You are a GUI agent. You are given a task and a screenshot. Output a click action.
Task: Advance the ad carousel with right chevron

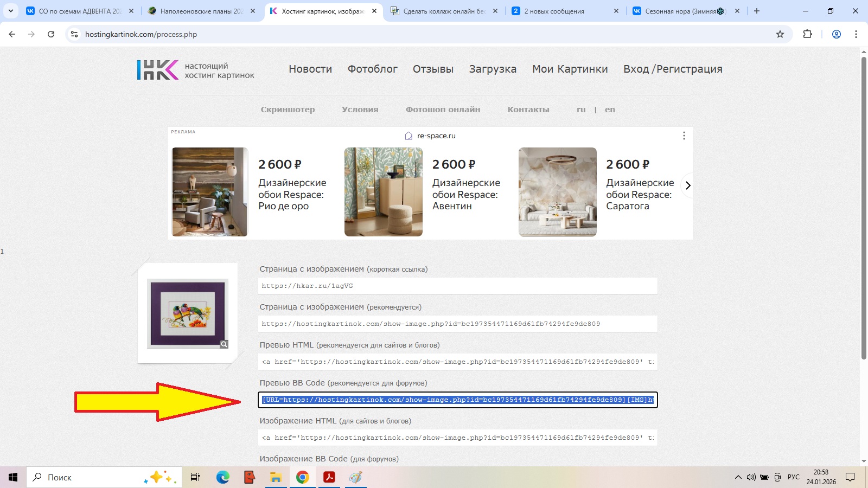tap(688, 185)
